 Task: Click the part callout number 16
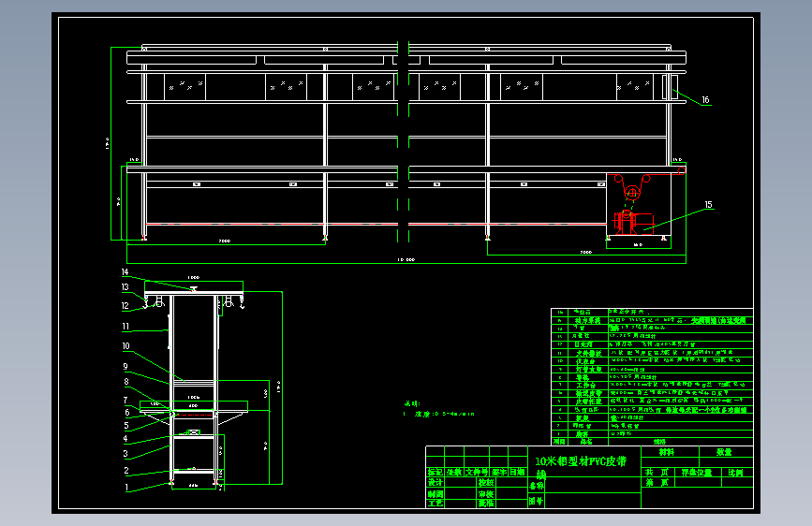click(x=705, y=100)
